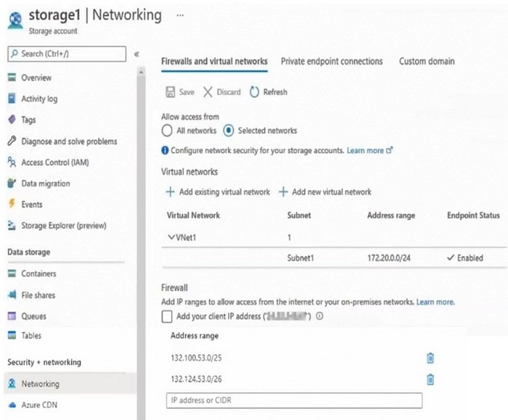Click the Subnet1 cell
This screenshot has width=508, height=420.
(300, 258)
